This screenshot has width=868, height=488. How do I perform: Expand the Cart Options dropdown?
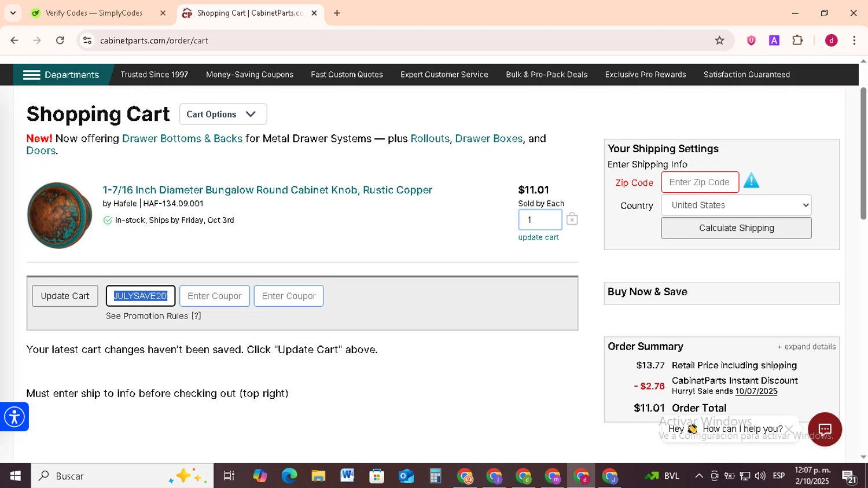[x=223, y=114]
